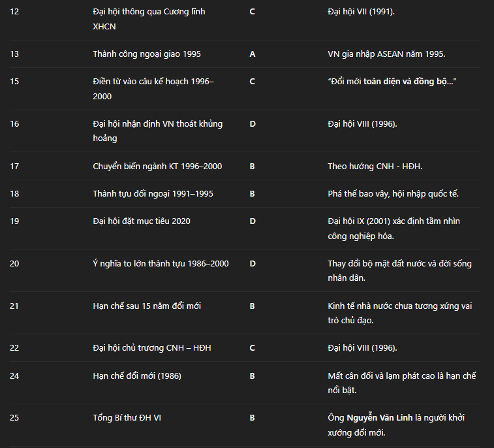Click row number 24 cell
Viewport: 494px width, 448px height.
pos(14,376)
